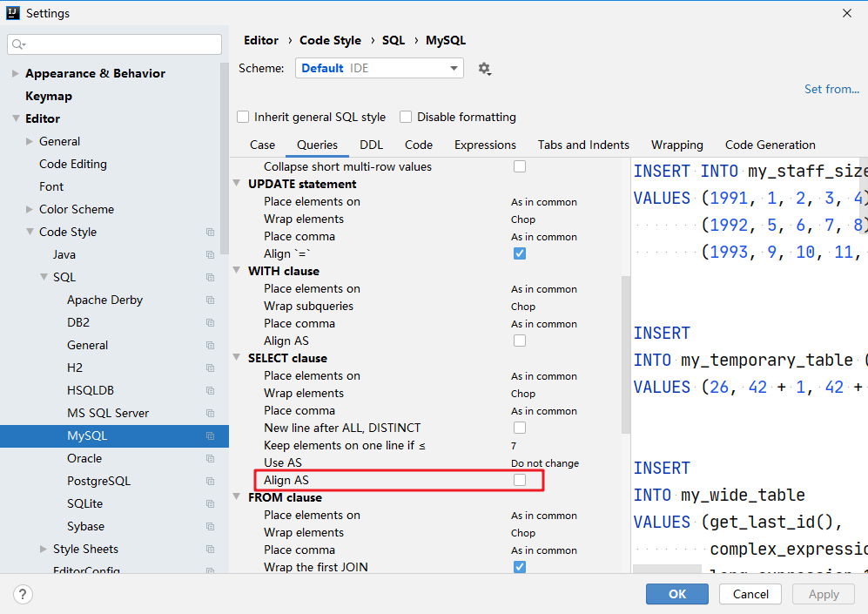The width and height of the screenshot is (868, 614).
Task: Switch to Tabs and Indents tab
Action: (583, 145)
